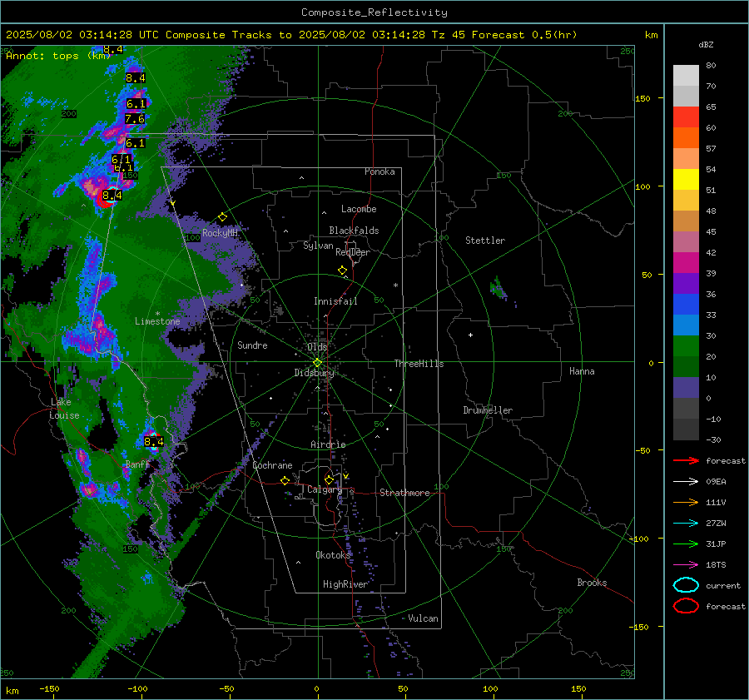Viewport: 749px width, 700px height.
Task: Click the Brooks city label
Action: [x=592, y=583]
